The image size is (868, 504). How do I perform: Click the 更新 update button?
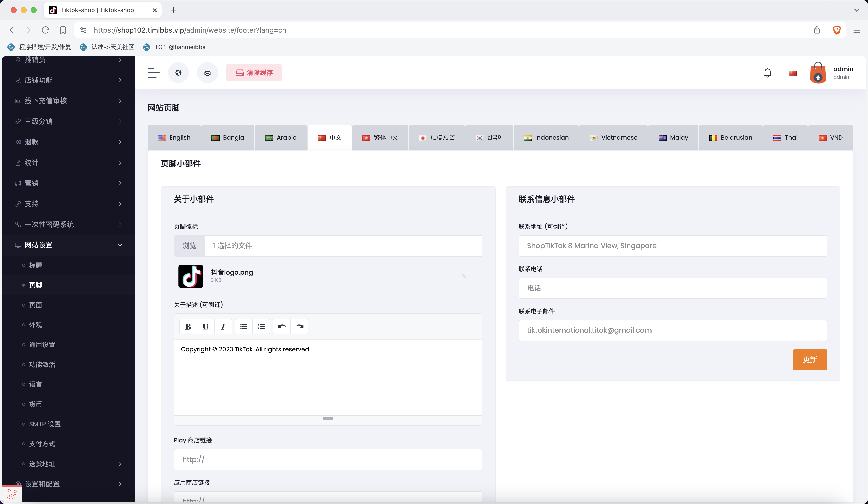coord(810,359)
